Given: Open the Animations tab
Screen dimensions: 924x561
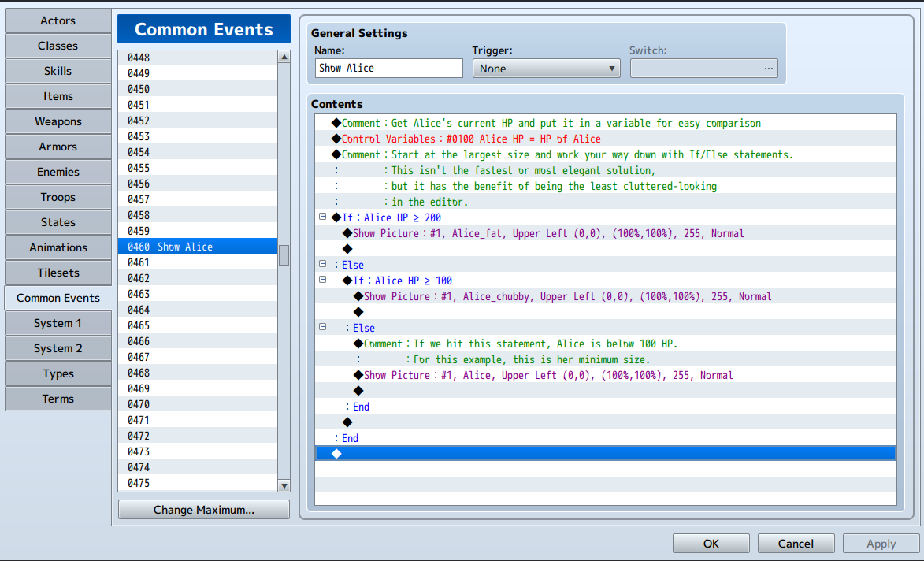Looking at the screenshot, I should click(58, 247).
